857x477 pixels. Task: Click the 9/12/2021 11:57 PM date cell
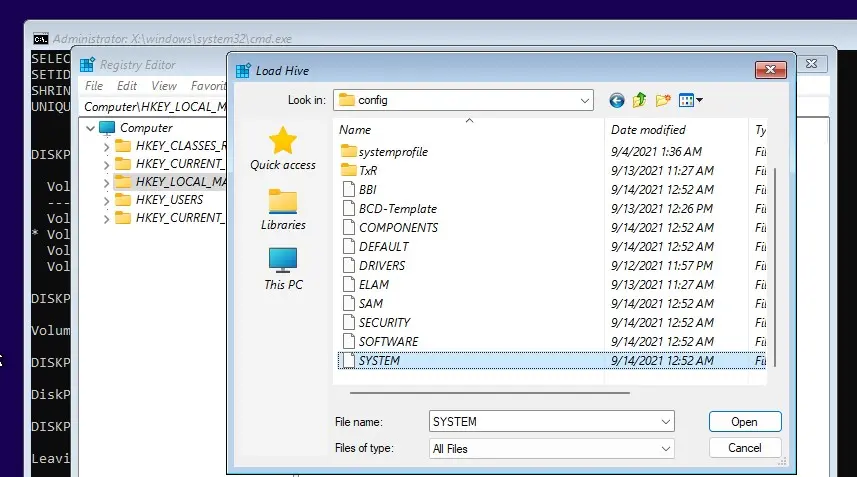pos(661,266)
